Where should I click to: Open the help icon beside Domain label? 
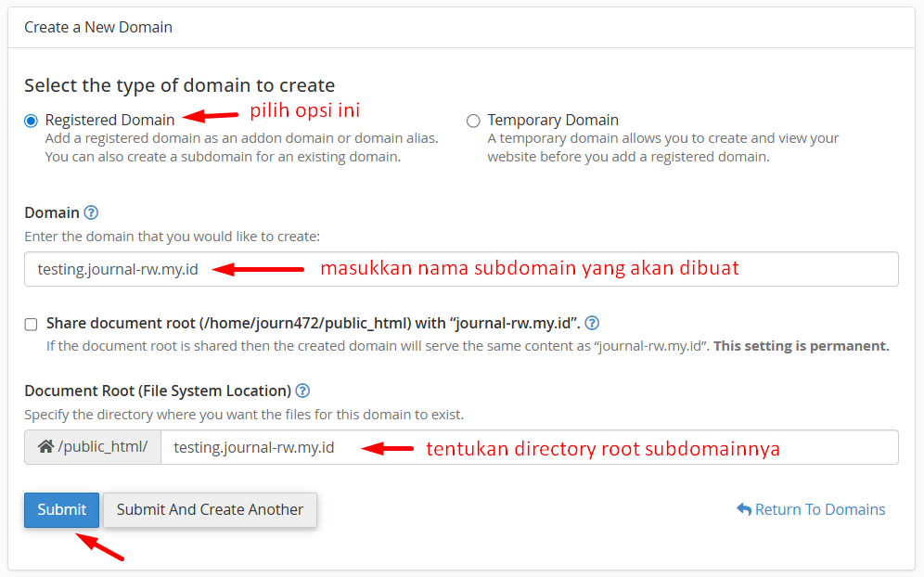91,212
